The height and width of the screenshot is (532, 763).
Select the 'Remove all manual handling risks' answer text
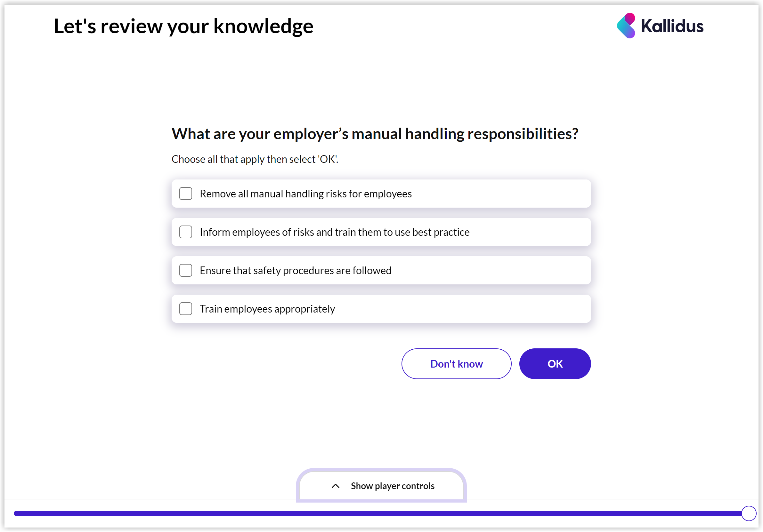[x=305, y=194]
